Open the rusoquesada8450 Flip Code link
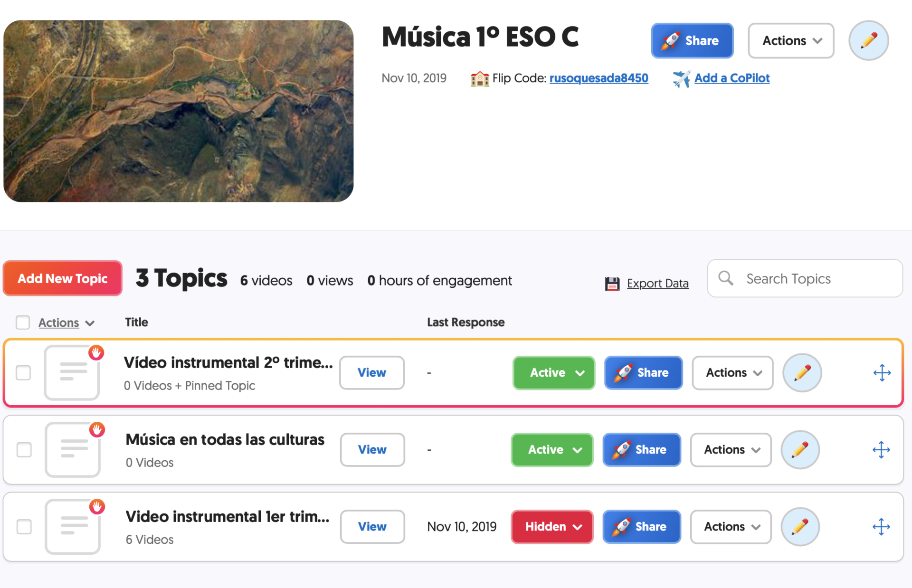Image resolution: width=912 pixels, height=588 pixels. tap(598, 78)
